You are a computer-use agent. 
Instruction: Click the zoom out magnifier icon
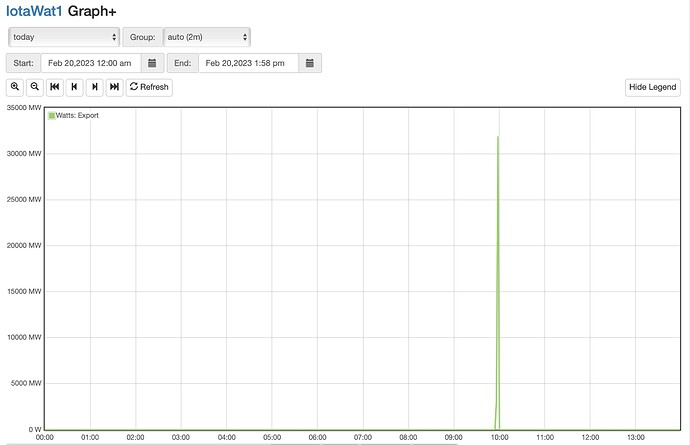coord(35,87)
